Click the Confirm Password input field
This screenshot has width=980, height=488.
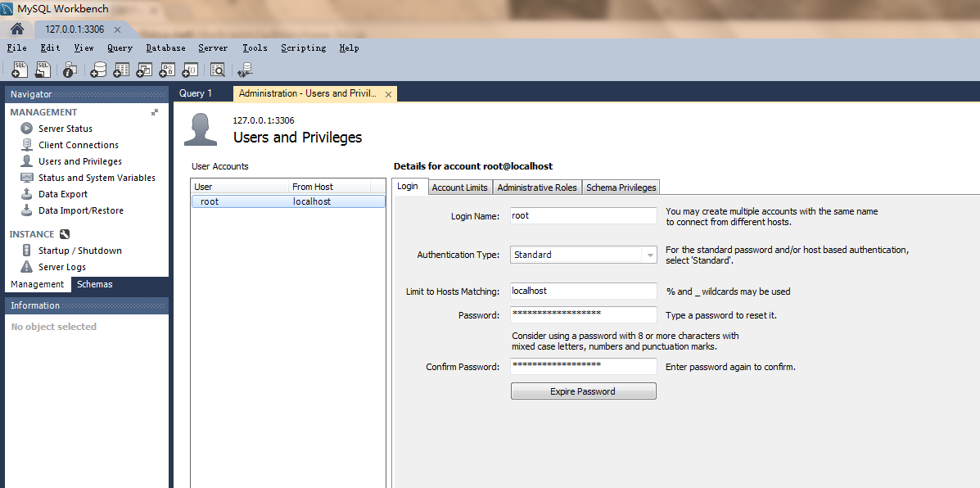(x=583, y=366)
